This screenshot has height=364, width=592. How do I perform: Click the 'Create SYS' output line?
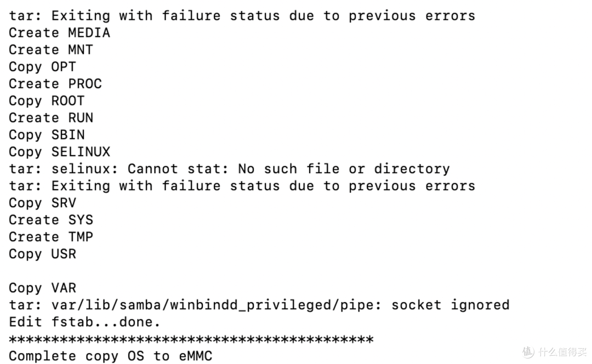click(x=51, y=220)
